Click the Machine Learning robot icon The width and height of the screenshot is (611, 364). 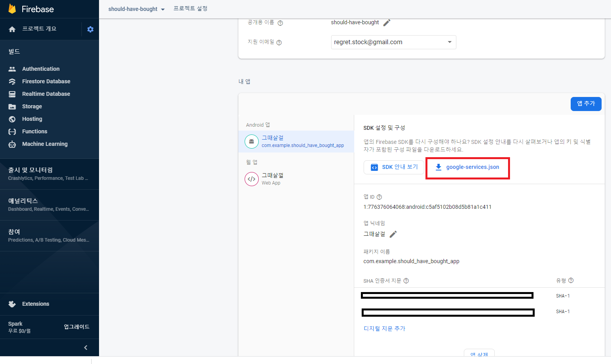[12, 144]
